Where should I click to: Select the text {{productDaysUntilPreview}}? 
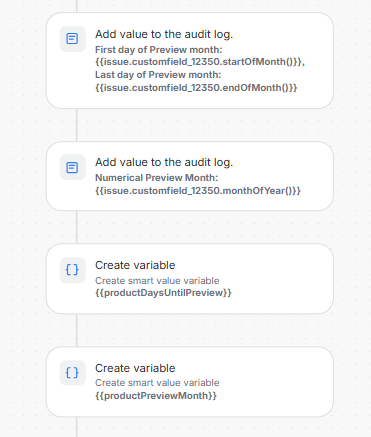[x=163, y=293]
